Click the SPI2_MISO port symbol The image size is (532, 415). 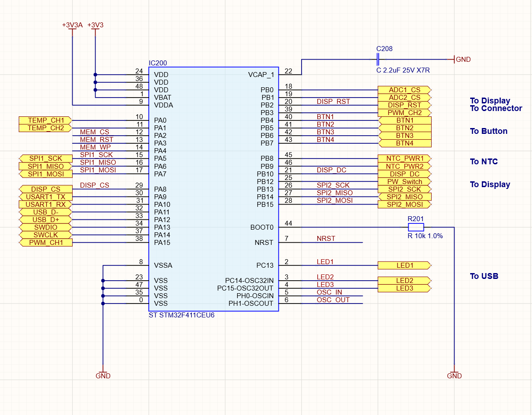(x=404, y=197)
